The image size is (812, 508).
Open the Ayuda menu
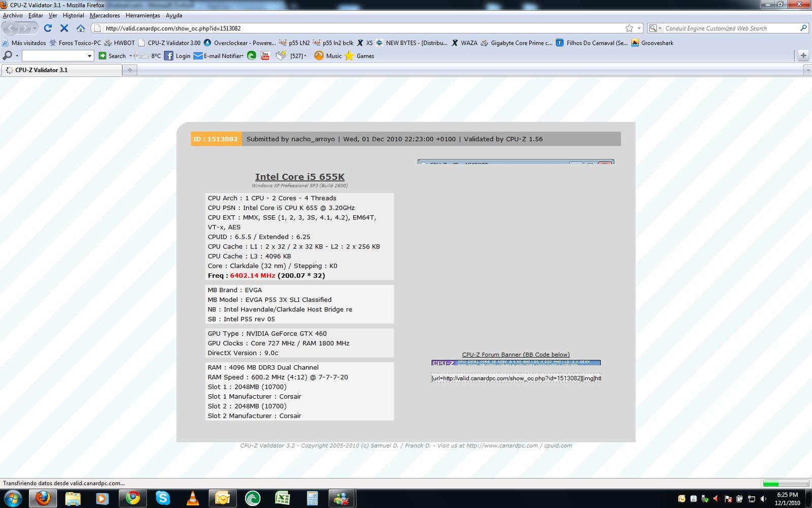[x=174, y=15]
